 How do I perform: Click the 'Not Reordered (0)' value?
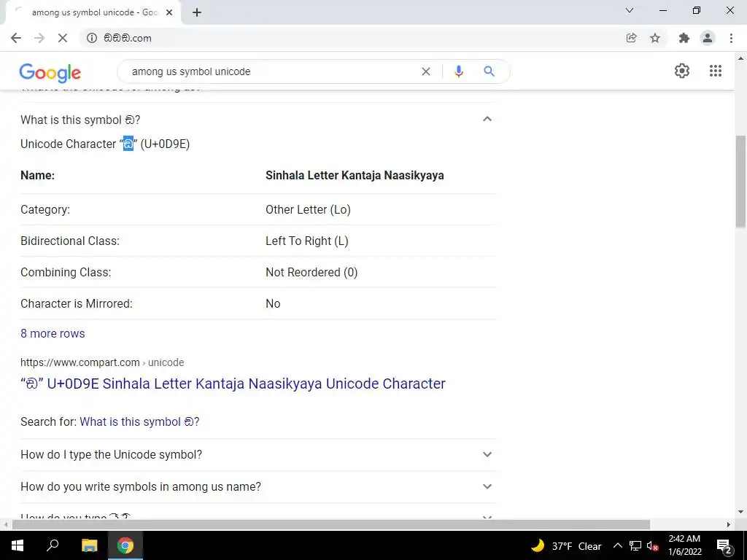(311, 273)
